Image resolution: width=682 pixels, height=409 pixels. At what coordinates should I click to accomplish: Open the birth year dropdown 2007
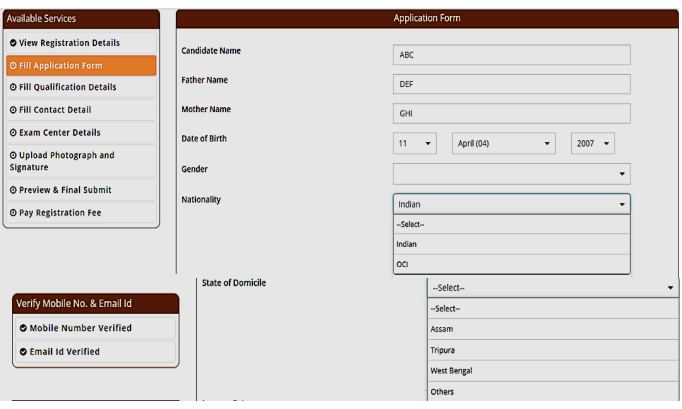point(592,144)
